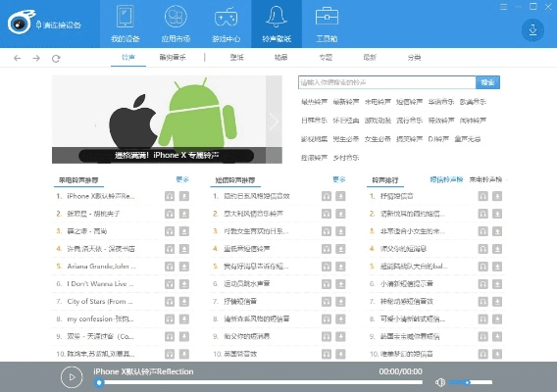Viewport: 557px width, 392px height.
Task: Click the 请连接设备 connect-device status label
Action: [x=59, y=24]
